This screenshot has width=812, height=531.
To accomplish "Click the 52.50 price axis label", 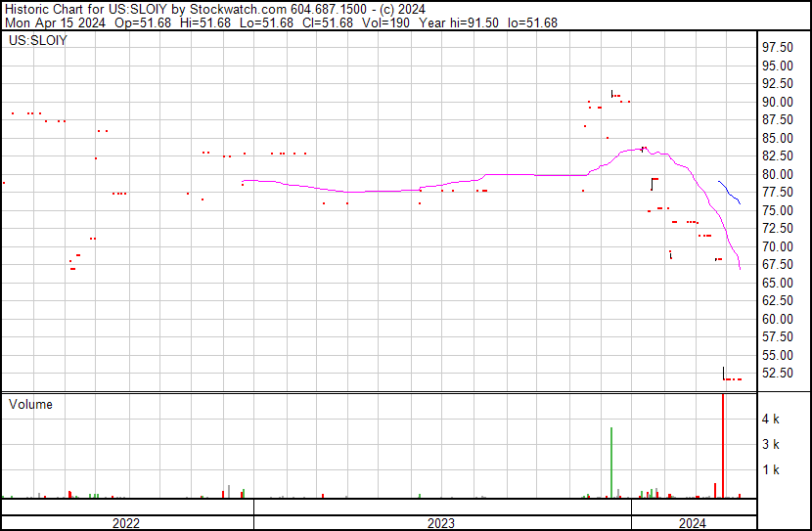I will click(778, 374).
